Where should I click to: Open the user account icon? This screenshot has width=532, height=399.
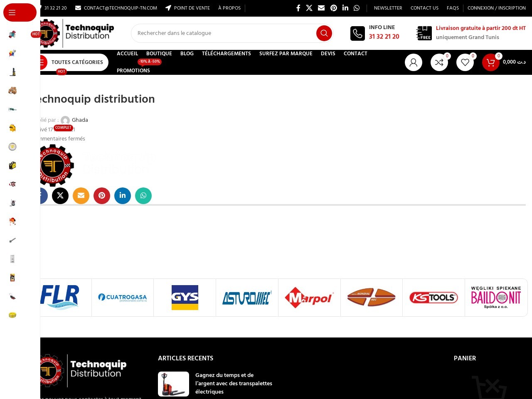click(414, 62)
